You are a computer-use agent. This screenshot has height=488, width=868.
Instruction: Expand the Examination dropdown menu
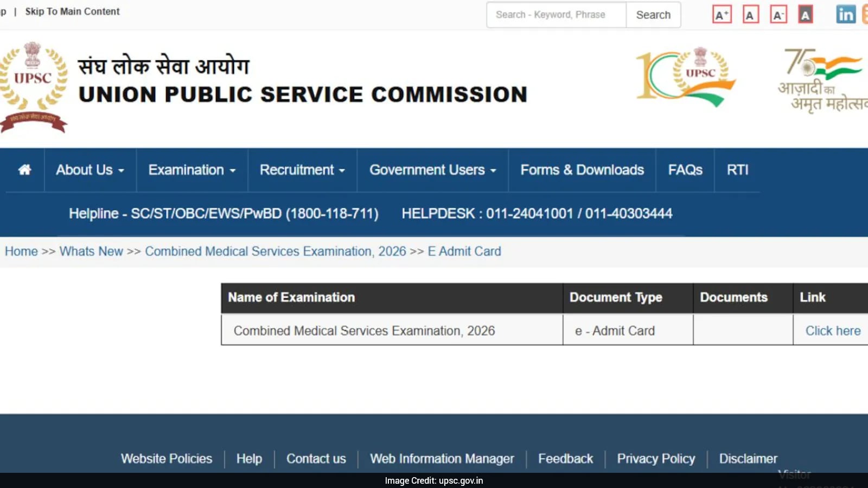coord(192,170)
